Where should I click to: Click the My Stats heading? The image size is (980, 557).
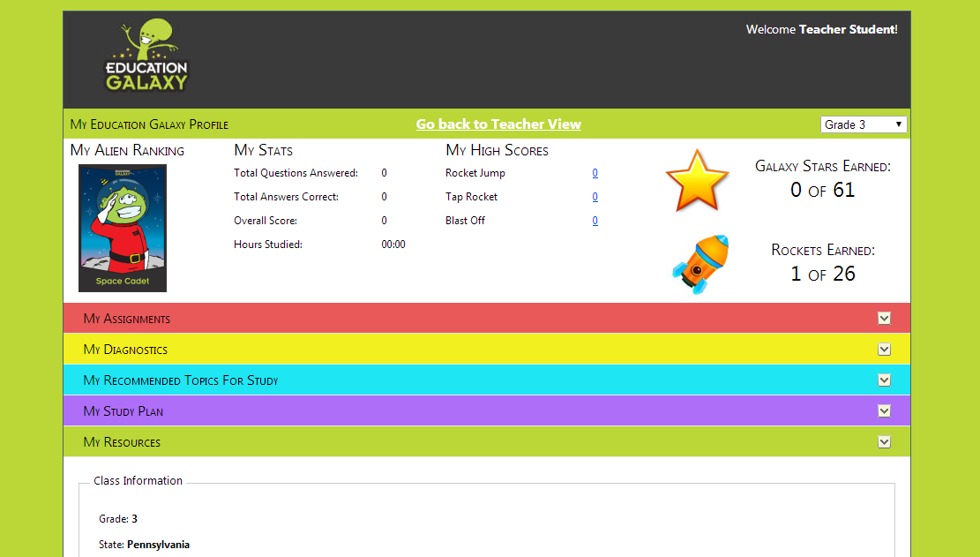[263, 151]
